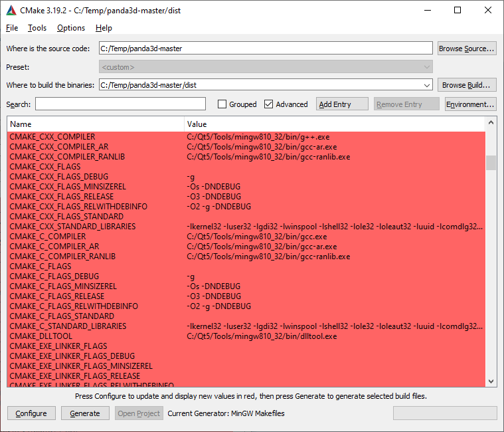Click the Search input field

tap(120, 104)
